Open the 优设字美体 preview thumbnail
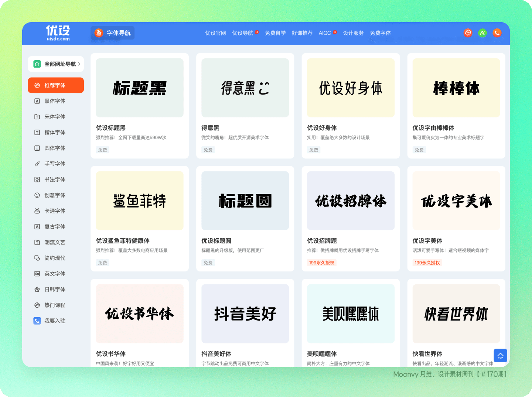This screenshot has width=532, height=397. (x=456, y=201)
